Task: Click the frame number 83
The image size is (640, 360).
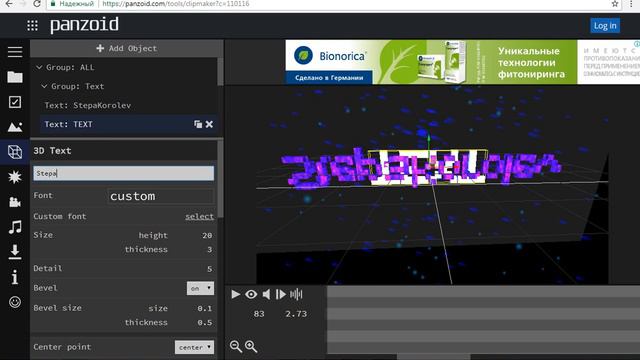Action: point(259,314)
